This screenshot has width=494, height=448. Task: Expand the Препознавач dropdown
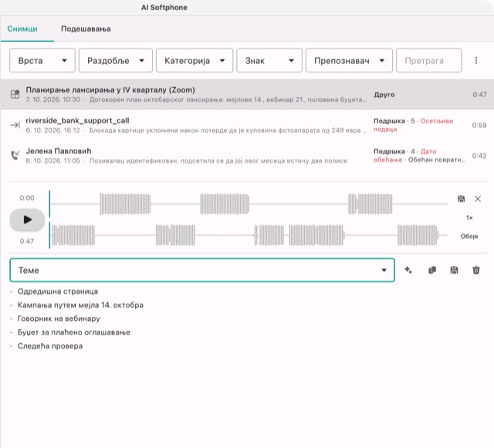[349, 60]
